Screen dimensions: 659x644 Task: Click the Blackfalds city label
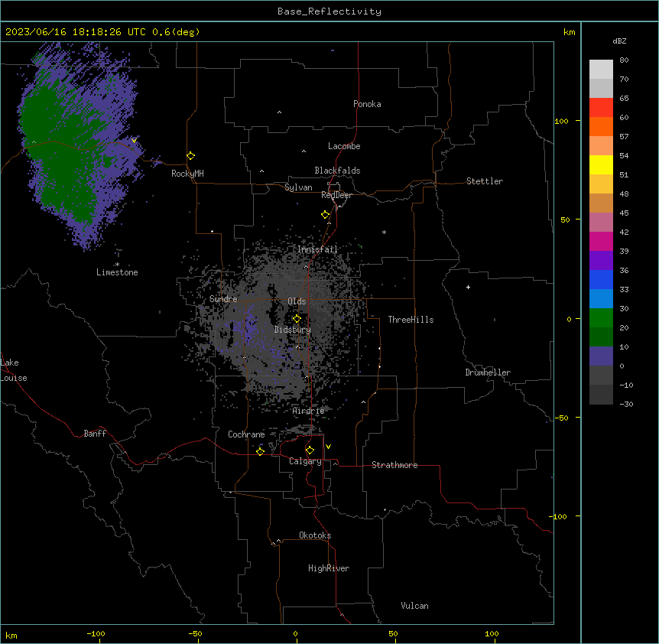337,171
